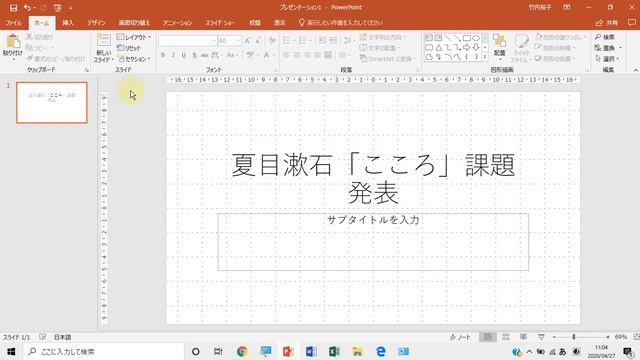640x360 pixels.
Task: Switch to the Review (校閲) tab
Action: pos(255,23)
